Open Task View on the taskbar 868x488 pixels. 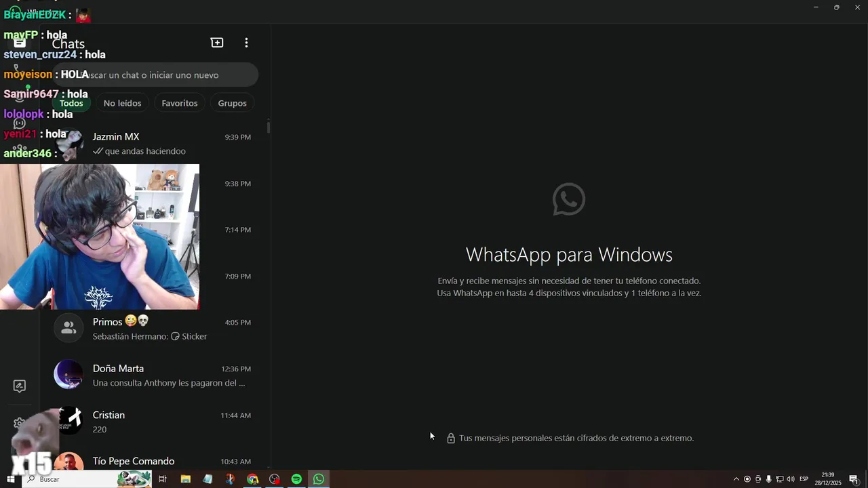[163, 479]
